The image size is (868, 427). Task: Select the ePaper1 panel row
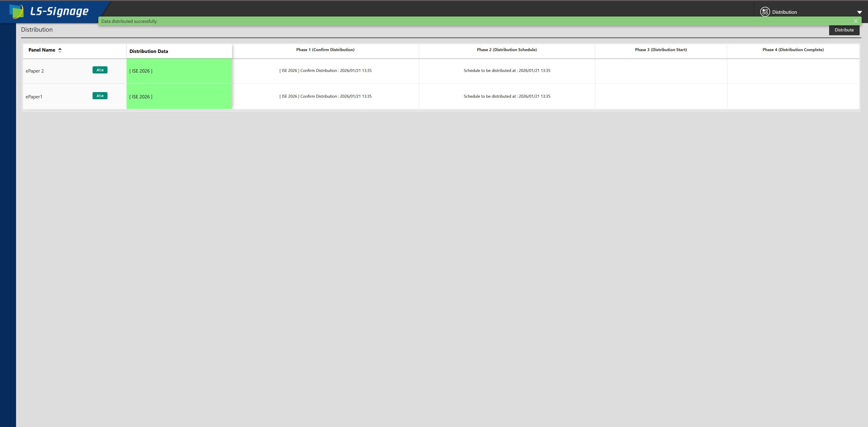(x=34, y=97)
